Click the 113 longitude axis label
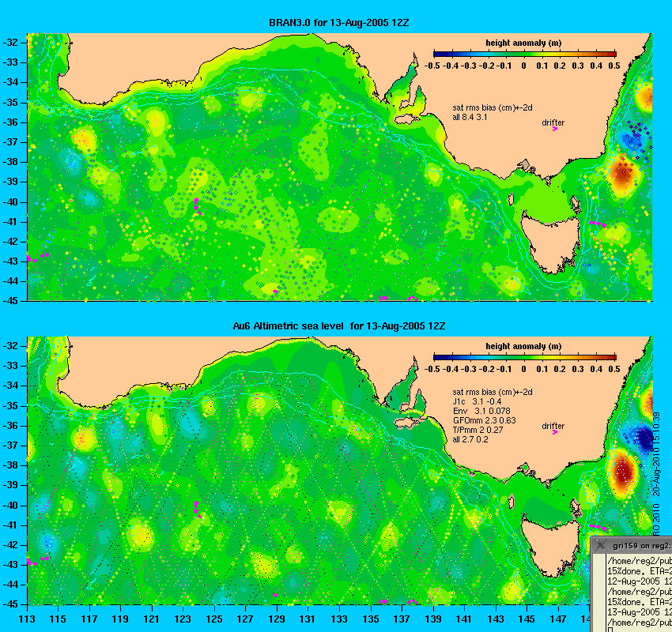 click(x=27, y=619)
